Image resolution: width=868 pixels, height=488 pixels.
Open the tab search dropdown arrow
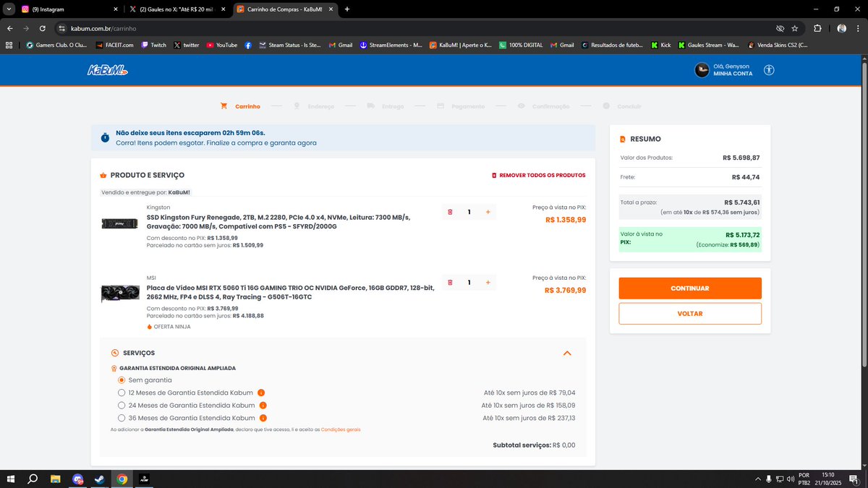point(7,9)
